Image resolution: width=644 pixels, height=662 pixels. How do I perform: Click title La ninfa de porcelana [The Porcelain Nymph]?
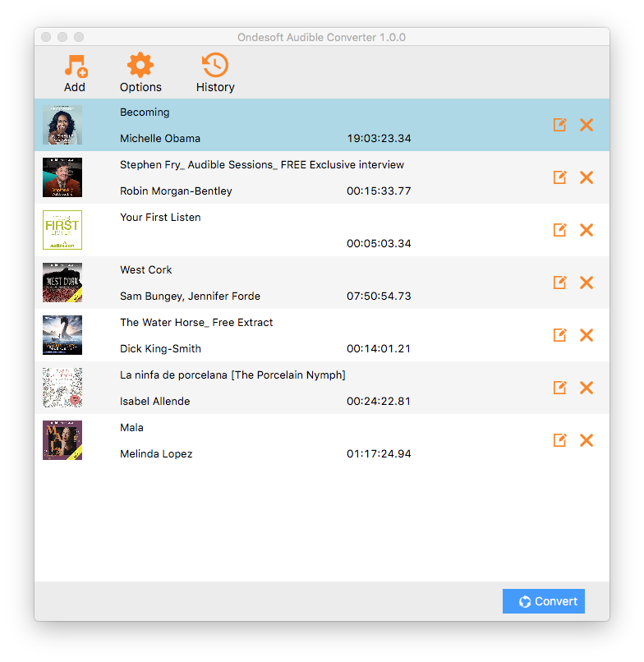pyautogui.click(x=232, y=375)
